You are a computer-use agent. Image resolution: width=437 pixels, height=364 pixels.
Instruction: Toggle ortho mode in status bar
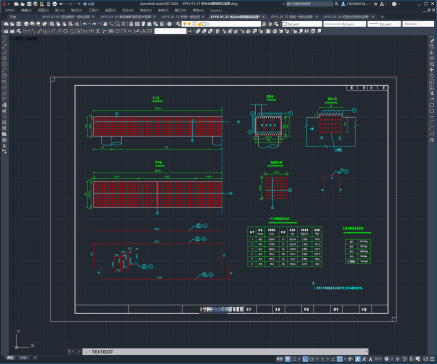pos(305,359)
